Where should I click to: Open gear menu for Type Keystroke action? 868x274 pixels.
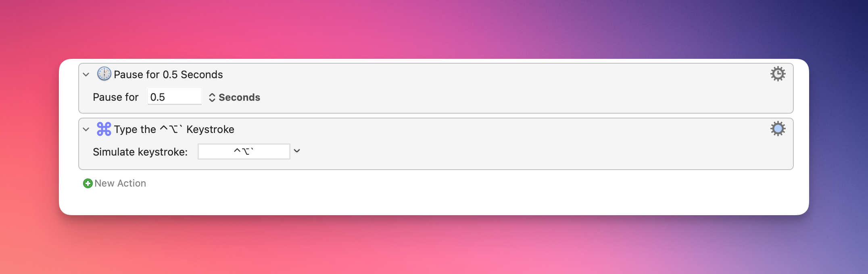(778, 129)
